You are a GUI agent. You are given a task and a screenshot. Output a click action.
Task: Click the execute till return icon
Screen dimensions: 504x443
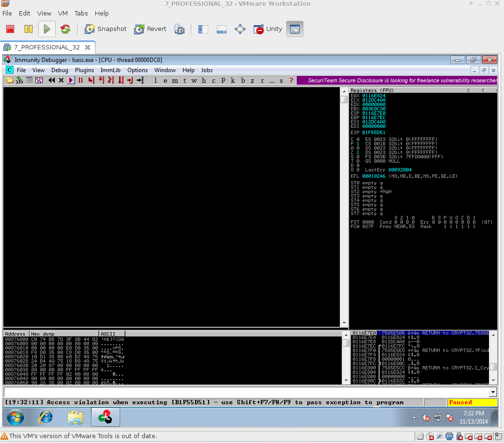click(x=130, y=80)
